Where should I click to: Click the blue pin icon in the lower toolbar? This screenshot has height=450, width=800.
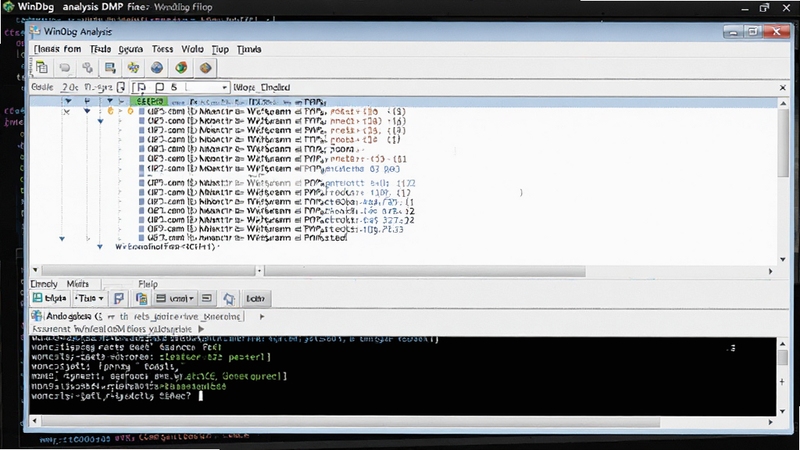[x=229, y=298]
